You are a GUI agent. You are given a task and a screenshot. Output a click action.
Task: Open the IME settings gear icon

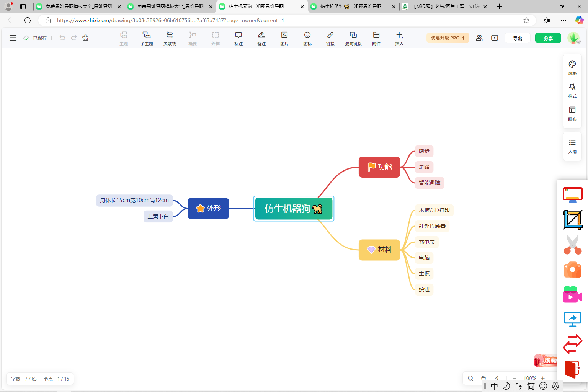(x=555, y=386)
